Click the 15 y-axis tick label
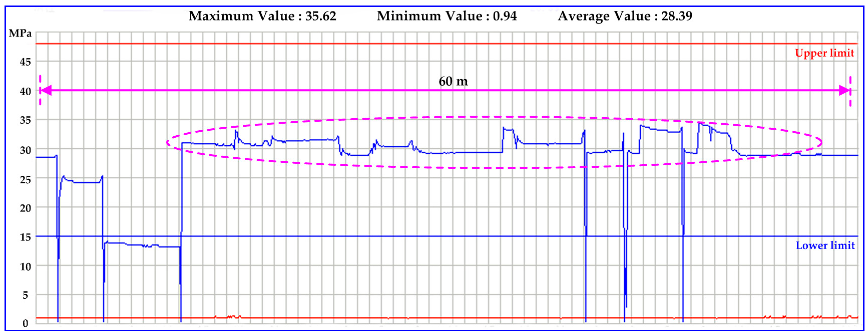The image size is (868, 335). [x=25, y=237]
